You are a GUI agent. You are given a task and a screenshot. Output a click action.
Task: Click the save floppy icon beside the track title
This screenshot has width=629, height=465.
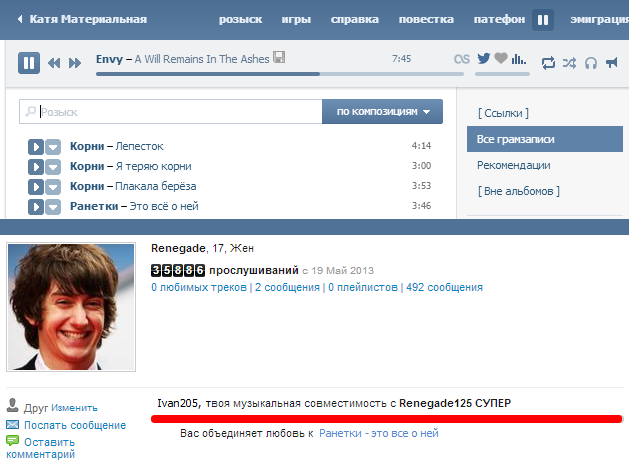pyautogui.click(x=279, y=57)
